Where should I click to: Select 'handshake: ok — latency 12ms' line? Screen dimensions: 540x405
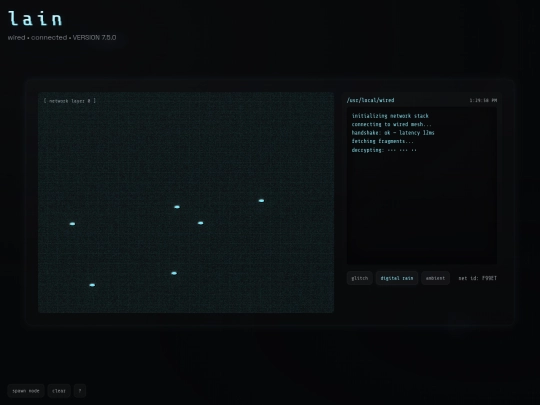coord(393,133)
